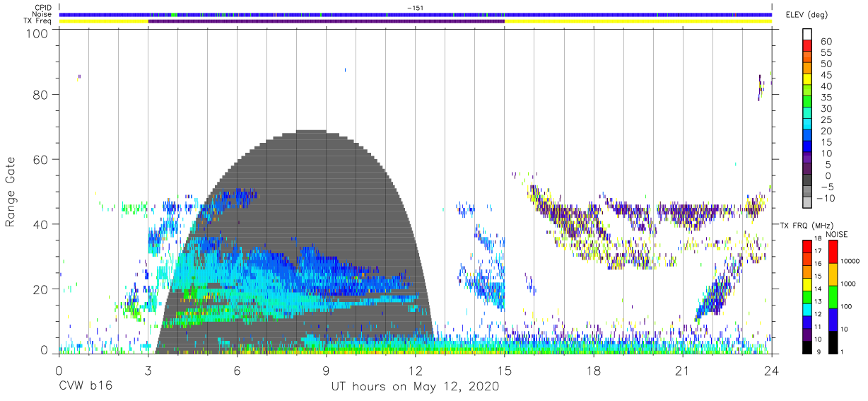Click the 'CVW b16' radar label
The height and width of the screenshot is (401, 868).
[85, 387]
